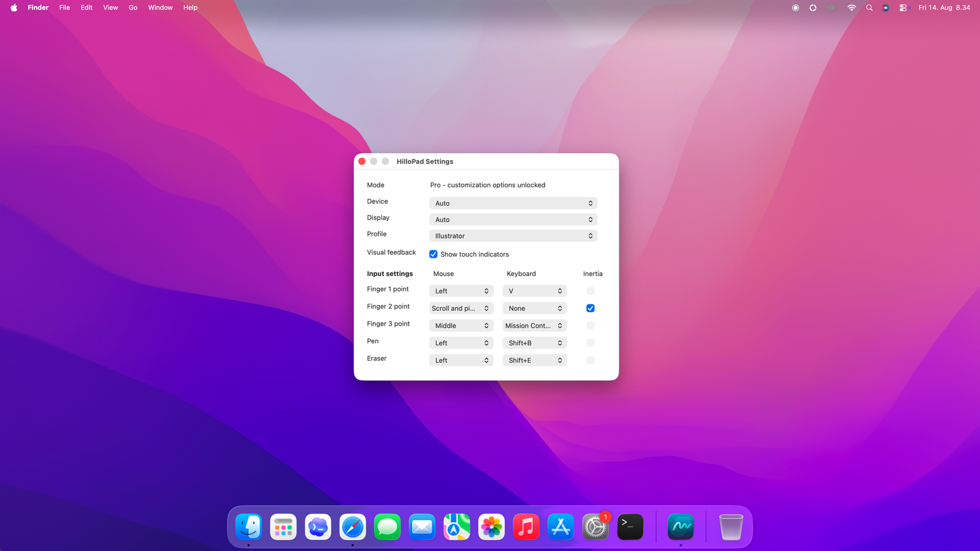Image resolution: width=980 pixels, height=551 pixels.
Task: Open Finger 2 point Scroll and pinch dropdown
Action: click(x=461, y=308)
